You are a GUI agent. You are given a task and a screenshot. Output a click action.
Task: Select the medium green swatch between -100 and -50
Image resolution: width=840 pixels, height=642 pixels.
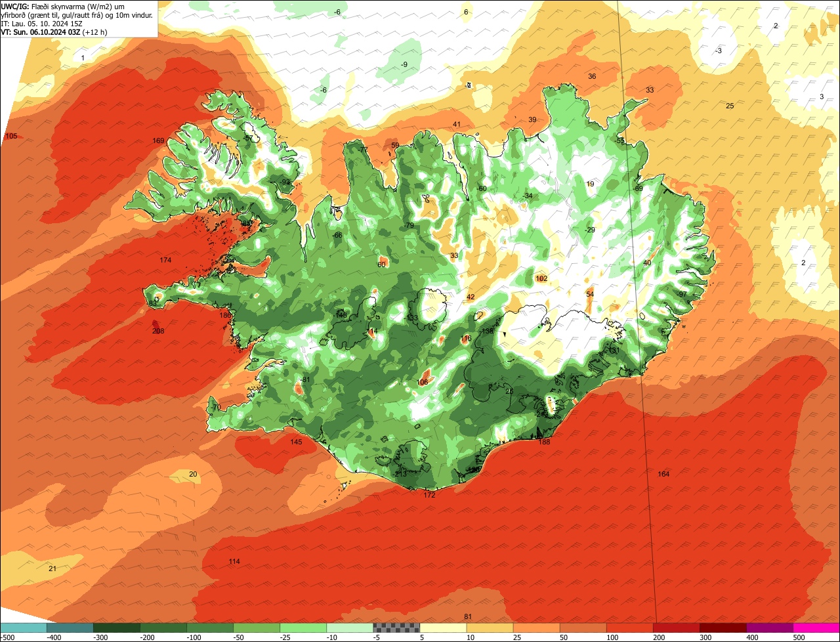pos(210,628)
